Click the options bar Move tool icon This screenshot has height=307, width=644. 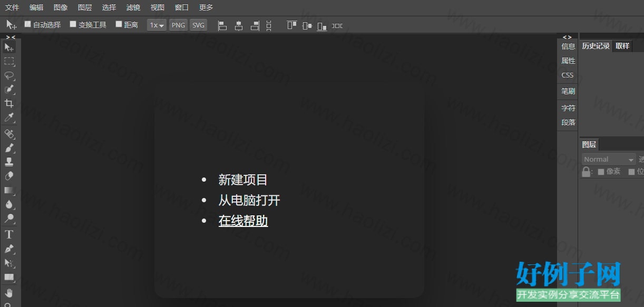click(x=11, y=25)
